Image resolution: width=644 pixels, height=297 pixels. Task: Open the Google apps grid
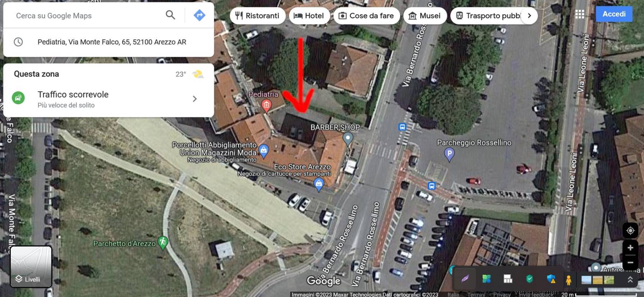(x=580, y=14)
